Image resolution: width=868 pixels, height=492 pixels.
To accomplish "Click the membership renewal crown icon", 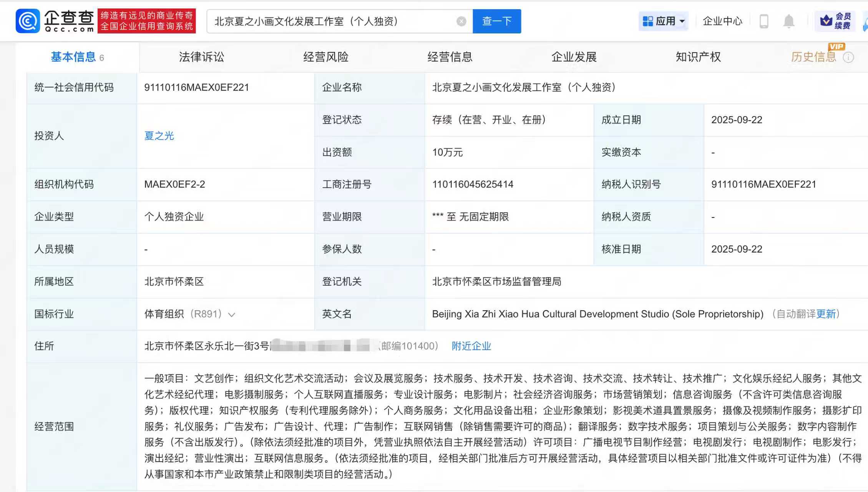I will click(826, 21).
